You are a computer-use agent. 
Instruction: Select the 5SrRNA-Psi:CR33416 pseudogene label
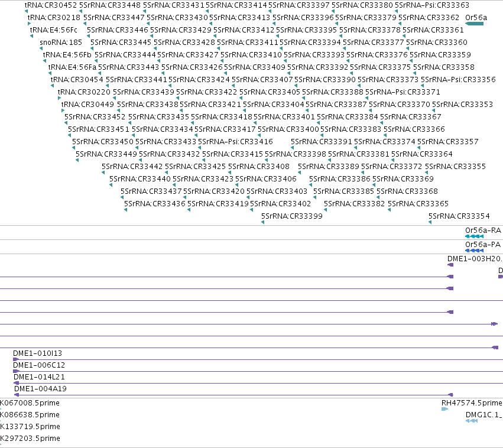[x=235, y=141]
